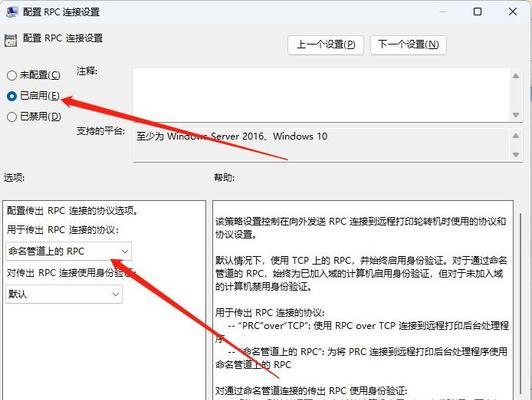Select the 已禁用(D) radio button

click(x=12, y=117)
